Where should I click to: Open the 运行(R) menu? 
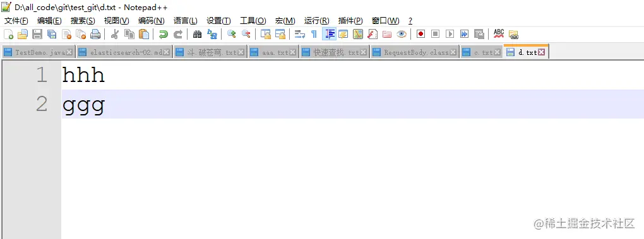(x=317, y=21)
